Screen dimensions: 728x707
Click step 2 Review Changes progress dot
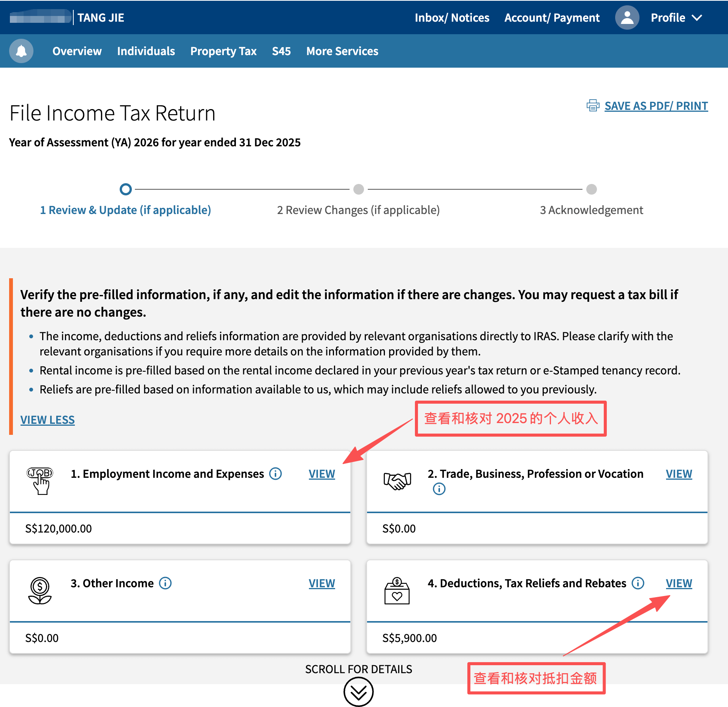pyautogui.click(x=358, y=189)
